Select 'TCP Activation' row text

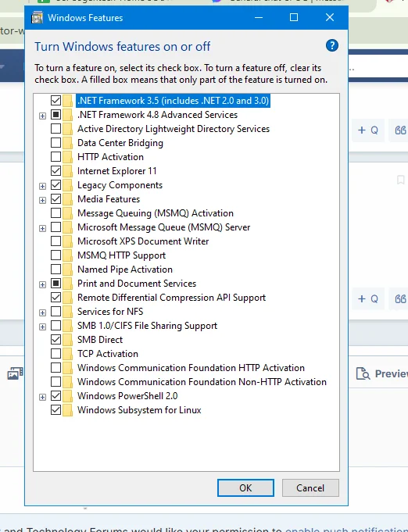tap(108, 354)
